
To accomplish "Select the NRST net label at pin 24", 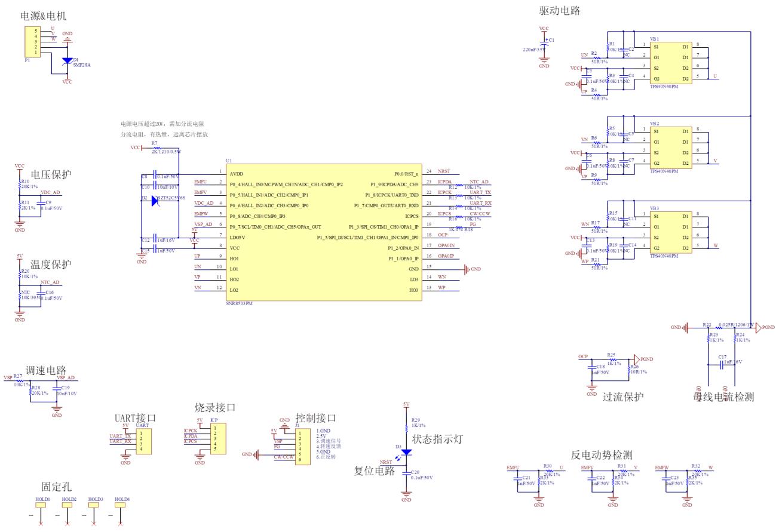I will [x=444, y=171].
